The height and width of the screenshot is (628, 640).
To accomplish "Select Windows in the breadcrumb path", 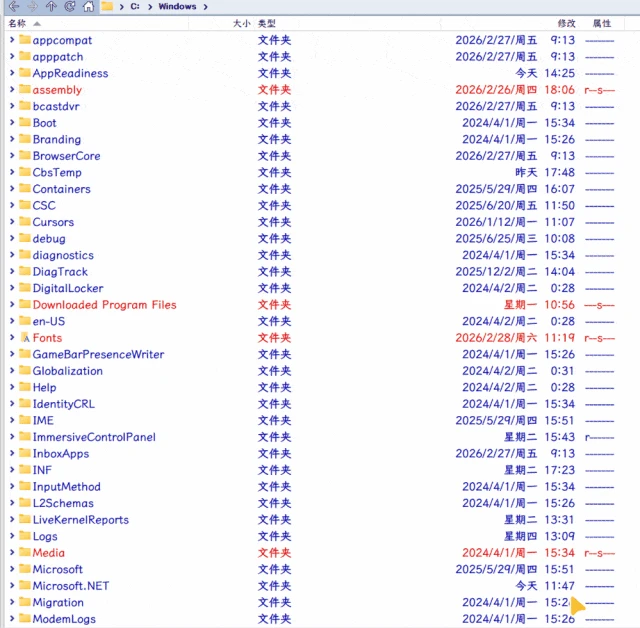I will pos(177,7).
